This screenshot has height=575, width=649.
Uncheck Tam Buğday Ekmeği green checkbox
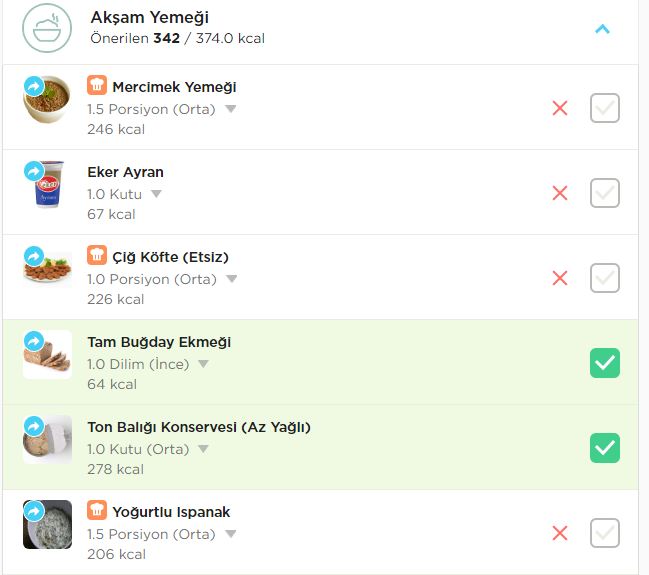605,363
